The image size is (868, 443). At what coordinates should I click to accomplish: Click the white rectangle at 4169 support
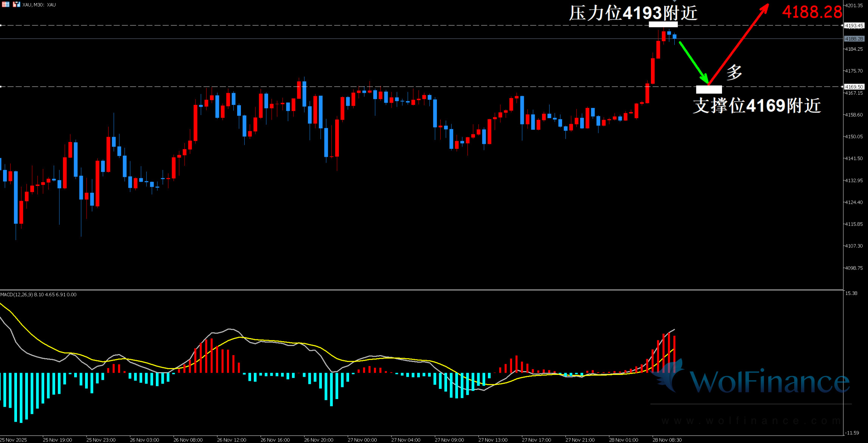[709, 89]
